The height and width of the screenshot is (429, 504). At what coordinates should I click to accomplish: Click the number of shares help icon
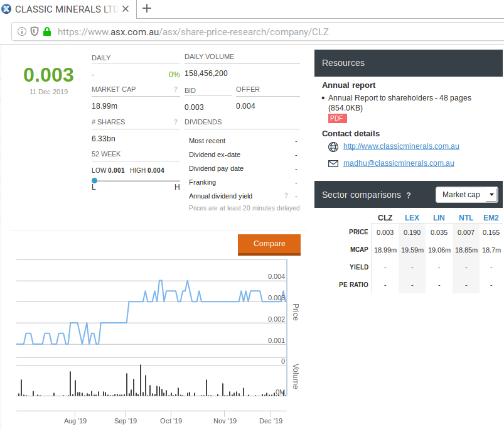coord(175,122)
